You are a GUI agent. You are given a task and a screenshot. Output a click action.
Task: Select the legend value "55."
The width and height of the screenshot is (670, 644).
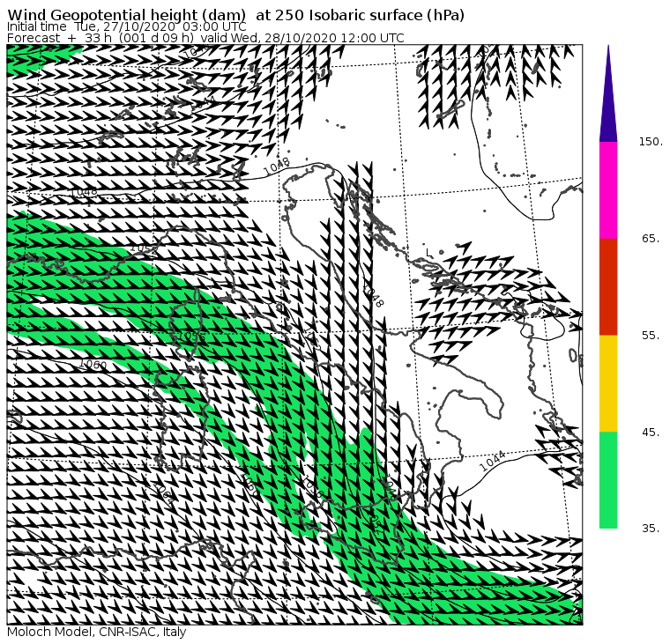pos(651,336)
